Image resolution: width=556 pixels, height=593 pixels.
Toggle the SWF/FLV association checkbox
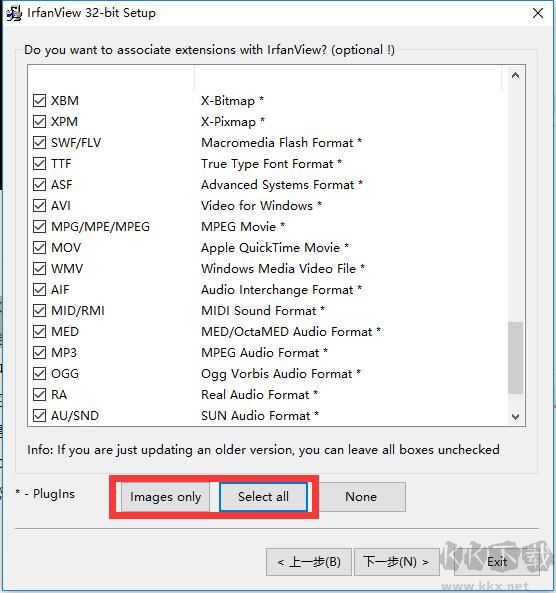click(x=39, y=143)
